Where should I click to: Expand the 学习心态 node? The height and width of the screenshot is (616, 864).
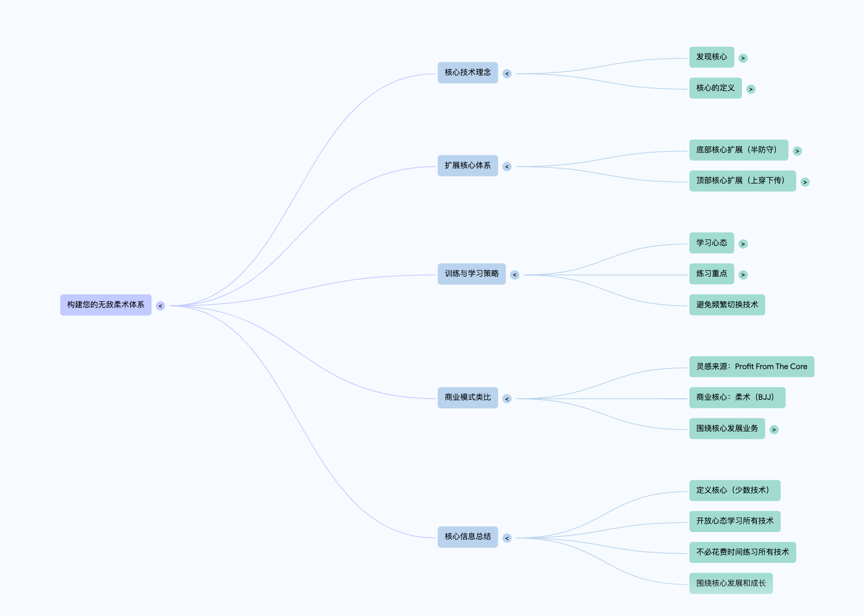(x=743, y=244)
